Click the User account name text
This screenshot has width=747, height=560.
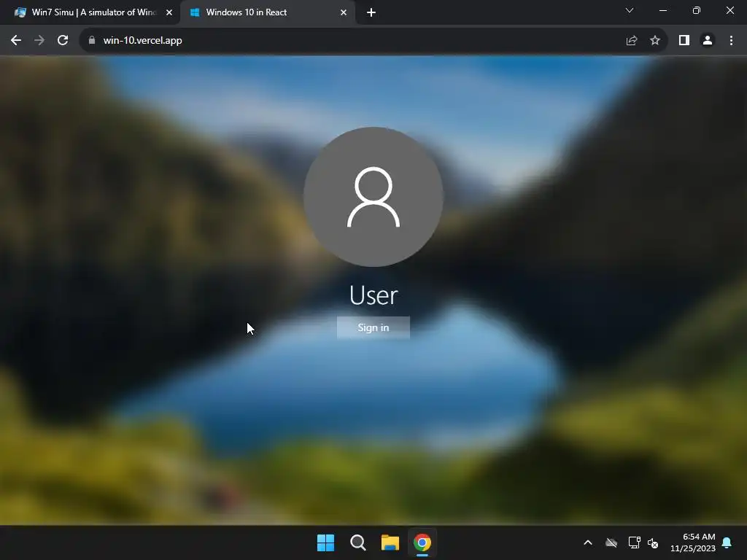click(x=373, y=295)
